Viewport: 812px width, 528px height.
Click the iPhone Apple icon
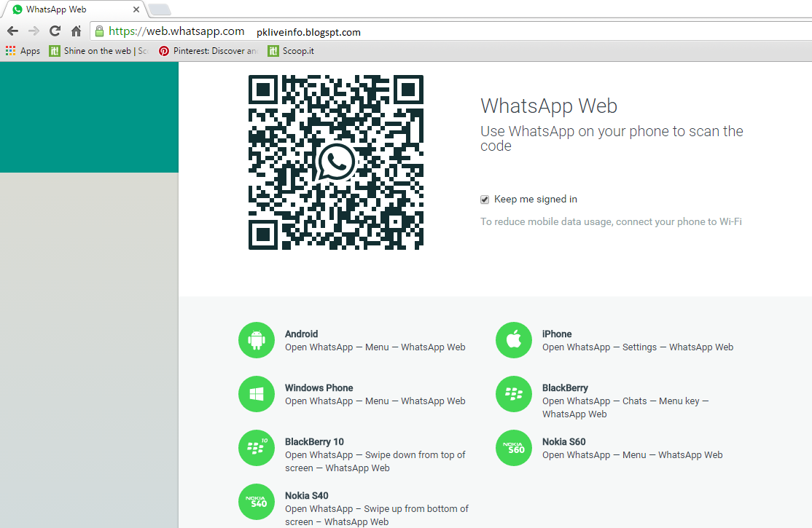click(514, 340)
